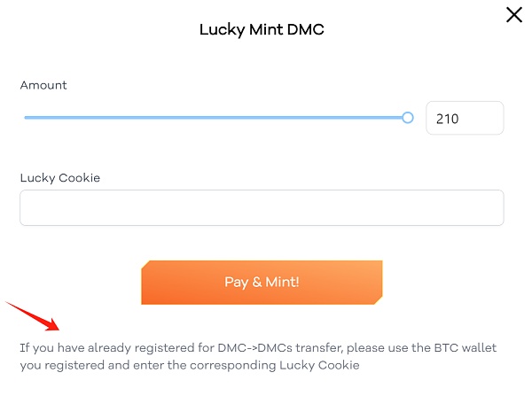This screenshot has width=532, height=396.
Task: Click the "Amount" label
Action: click(43, 85)
